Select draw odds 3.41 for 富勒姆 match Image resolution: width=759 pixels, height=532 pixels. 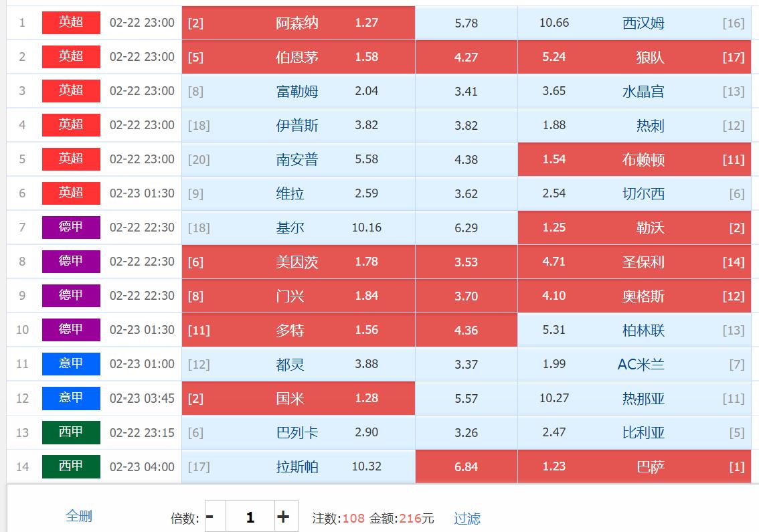pyautogui.click(x=466, y=91)
